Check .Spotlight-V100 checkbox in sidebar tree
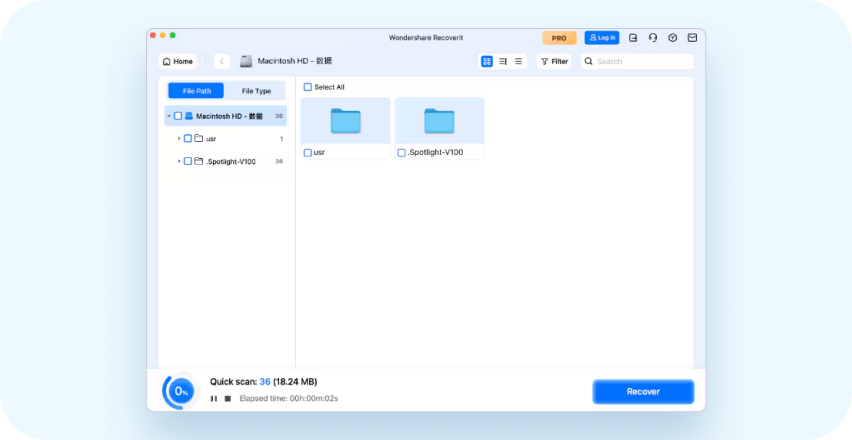The width and height of the screenshot is (852, 440). coord(187,161)
